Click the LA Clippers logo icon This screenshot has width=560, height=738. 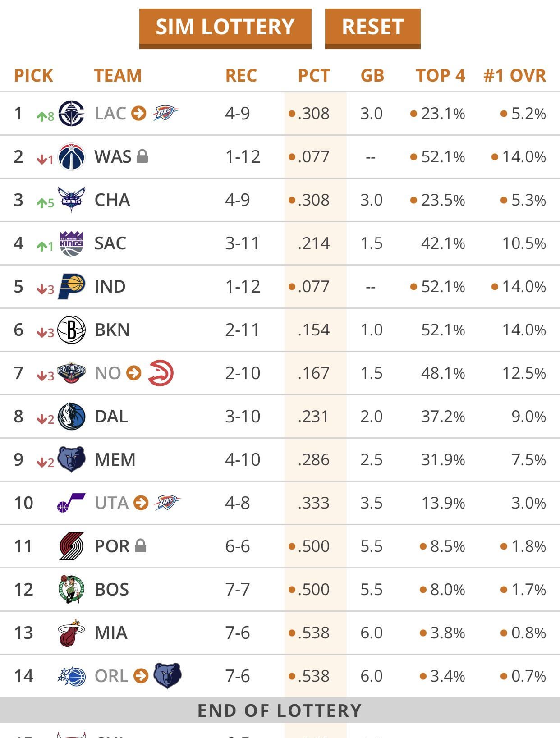(x=71, y=113)
